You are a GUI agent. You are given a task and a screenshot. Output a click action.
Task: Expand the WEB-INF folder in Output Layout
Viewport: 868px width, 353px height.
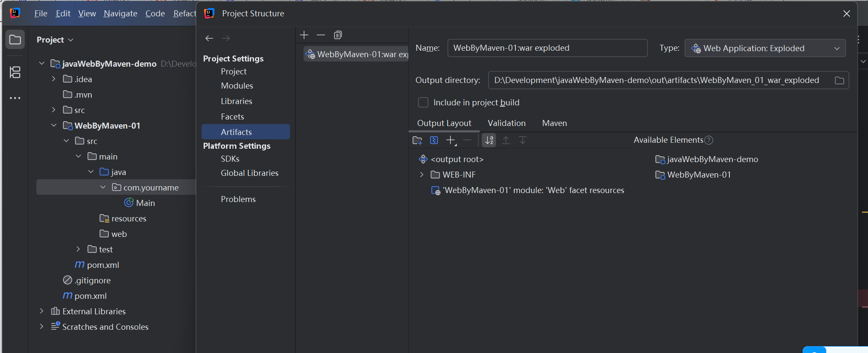(422, 175)
